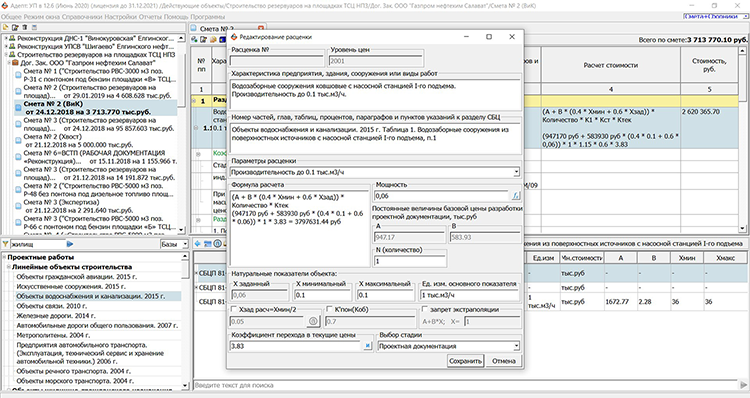Open the Режим окна menu
The width and height of the screenshot is (750, 398).
[x=42, y=17]
